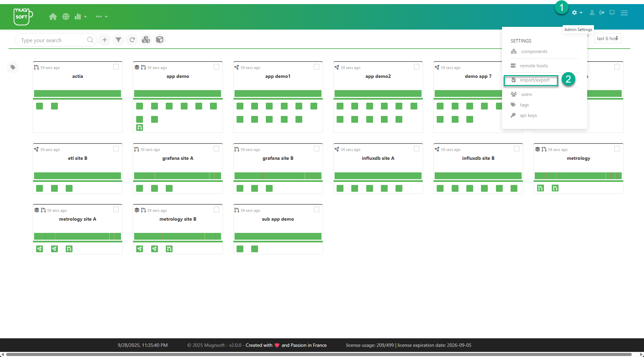Screen dimensions: 644x357
Task: Open the globe map view icon
Action: pos(66,17)
